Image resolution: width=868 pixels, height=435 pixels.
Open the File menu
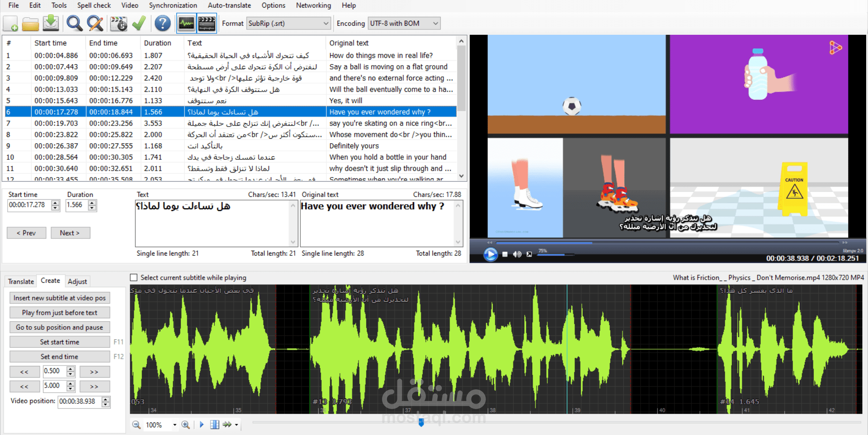point(14,5)
